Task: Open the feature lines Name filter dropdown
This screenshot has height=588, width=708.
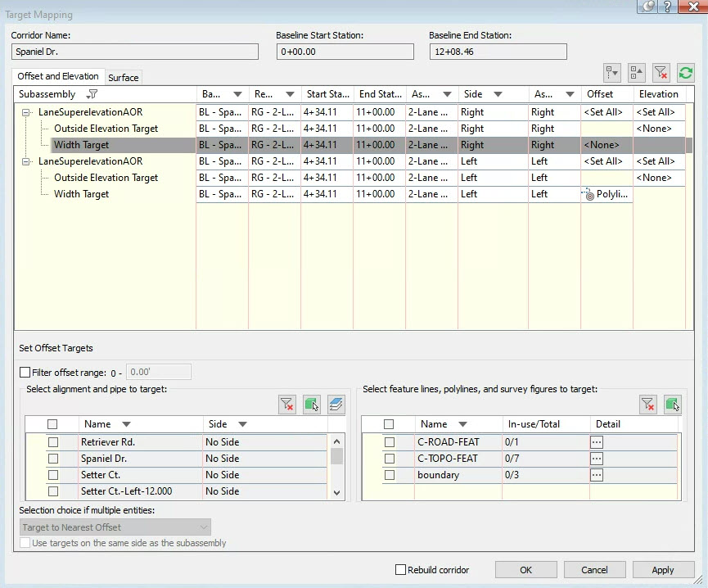Action: (462, 424)
